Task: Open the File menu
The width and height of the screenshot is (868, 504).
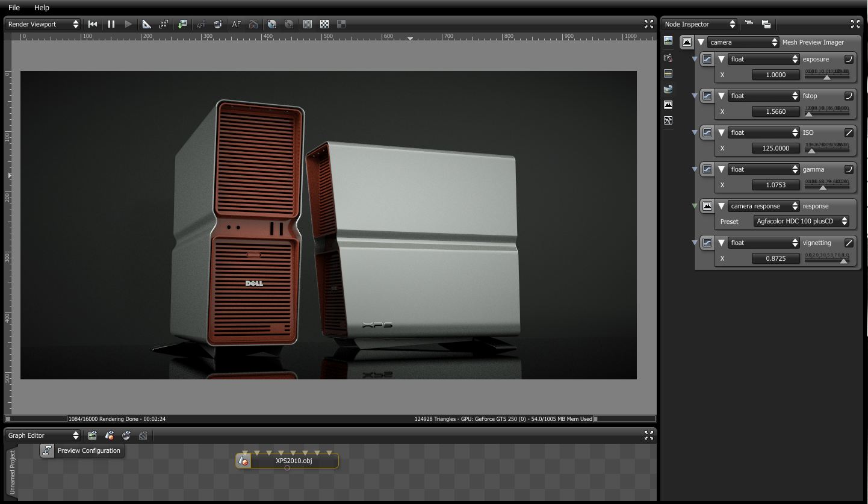Action: coord(14,8)
